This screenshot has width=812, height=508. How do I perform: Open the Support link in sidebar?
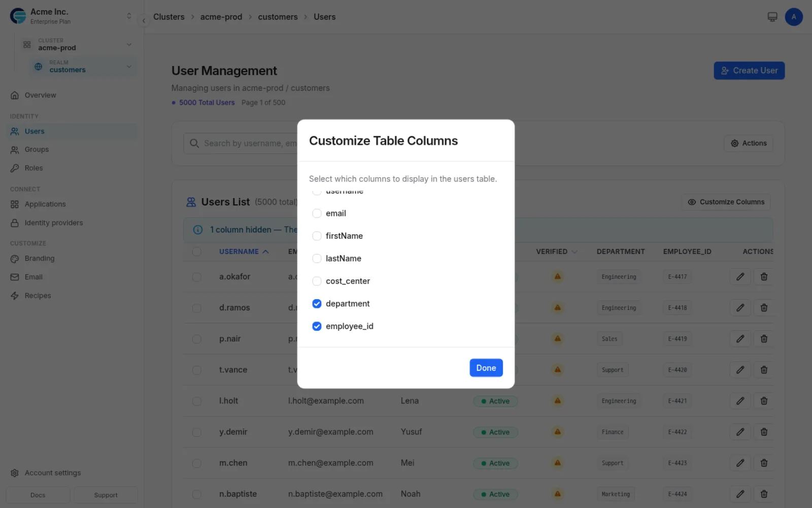coord(106,495)
